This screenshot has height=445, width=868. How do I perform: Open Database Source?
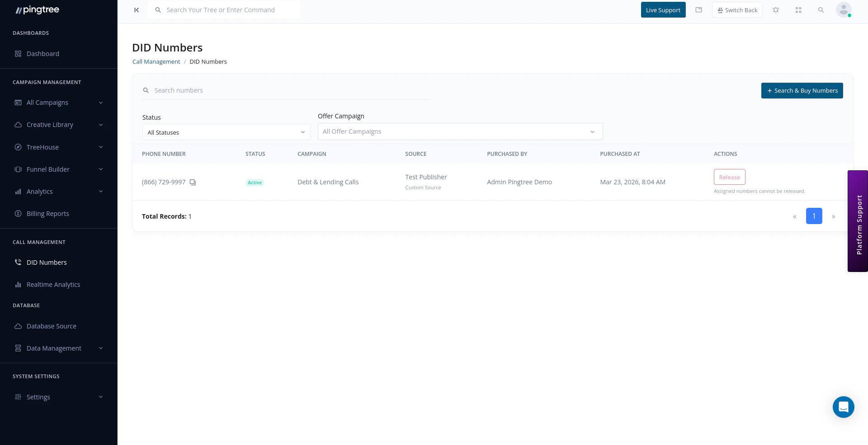point(51,326)
